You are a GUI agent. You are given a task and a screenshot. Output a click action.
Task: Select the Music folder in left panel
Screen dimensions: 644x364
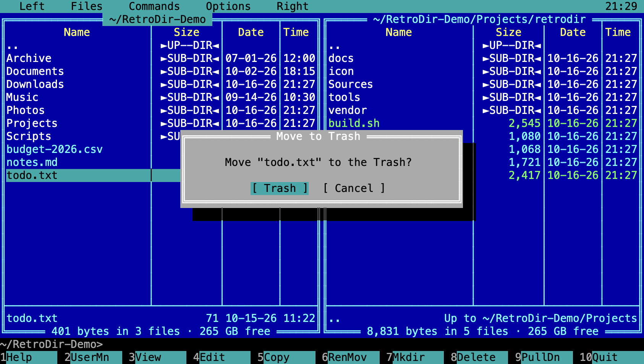161,97
